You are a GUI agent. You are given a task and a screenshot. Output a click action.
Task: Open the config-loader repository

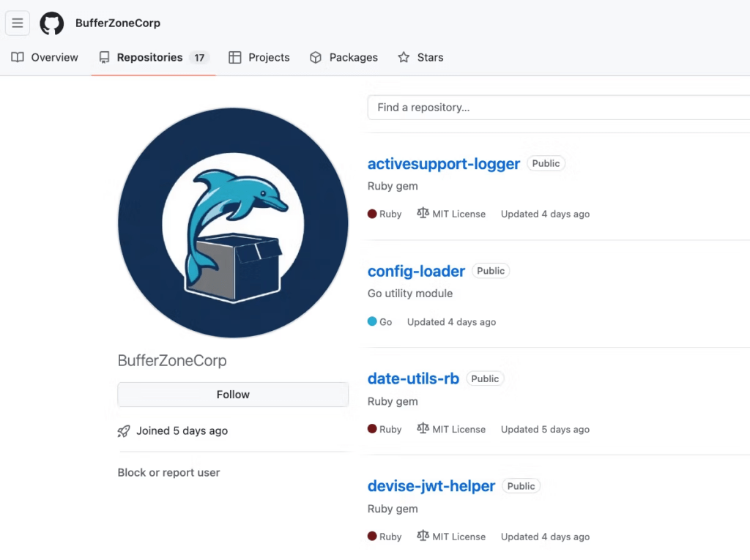point(416,271)
